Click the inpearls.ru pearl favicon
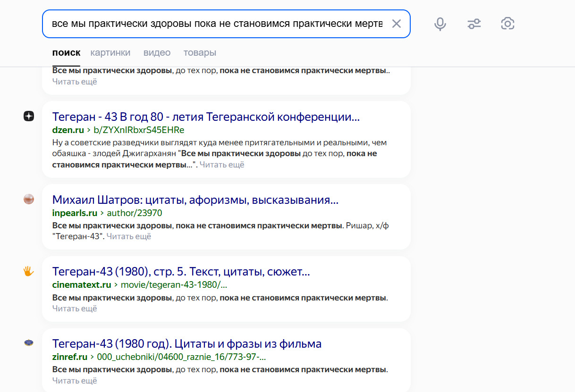 tap(29, 199)
